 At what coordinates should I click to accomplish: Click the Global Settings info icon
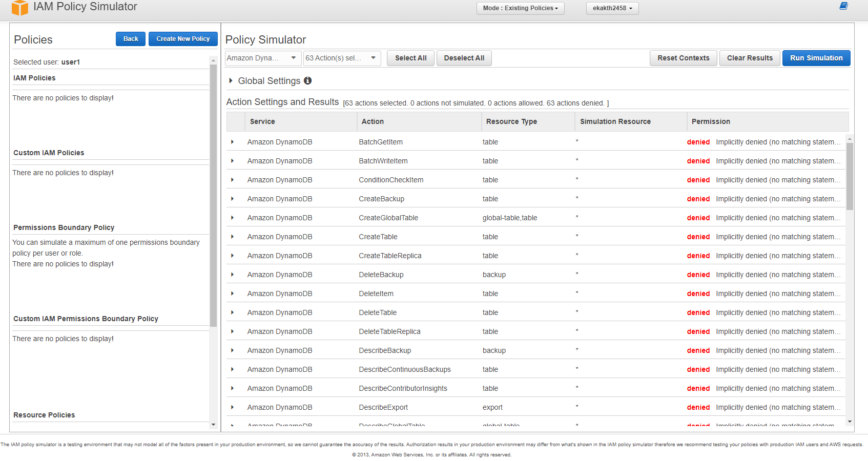(307, 80)
